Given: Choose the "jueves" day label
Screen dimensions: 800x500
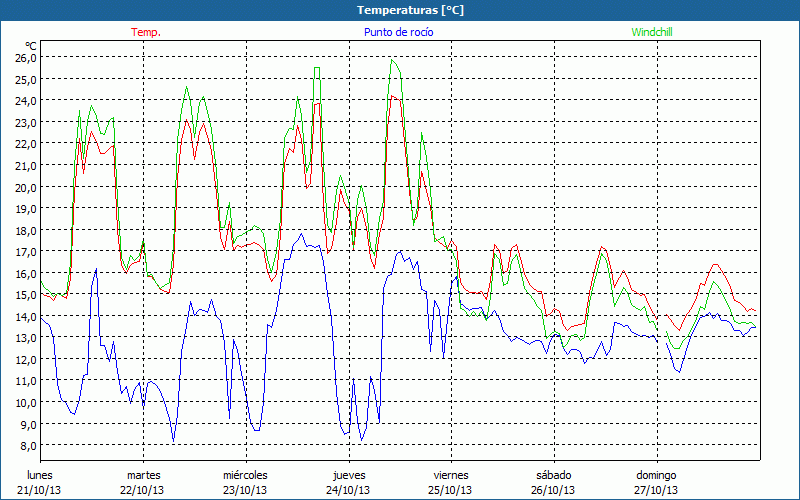Looking at the screenshot, I should (348, 475).
